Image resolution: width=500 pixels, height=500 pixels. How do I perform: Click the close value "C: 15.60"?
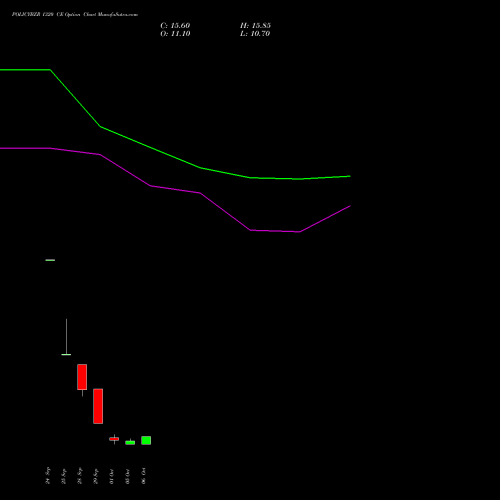coord(175,26)
